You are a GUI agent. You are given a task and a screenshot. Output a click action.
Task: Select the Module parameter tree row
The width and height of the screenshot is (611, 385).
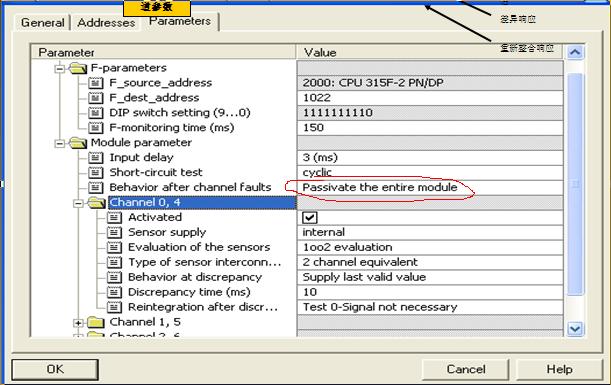coord(141,143)
